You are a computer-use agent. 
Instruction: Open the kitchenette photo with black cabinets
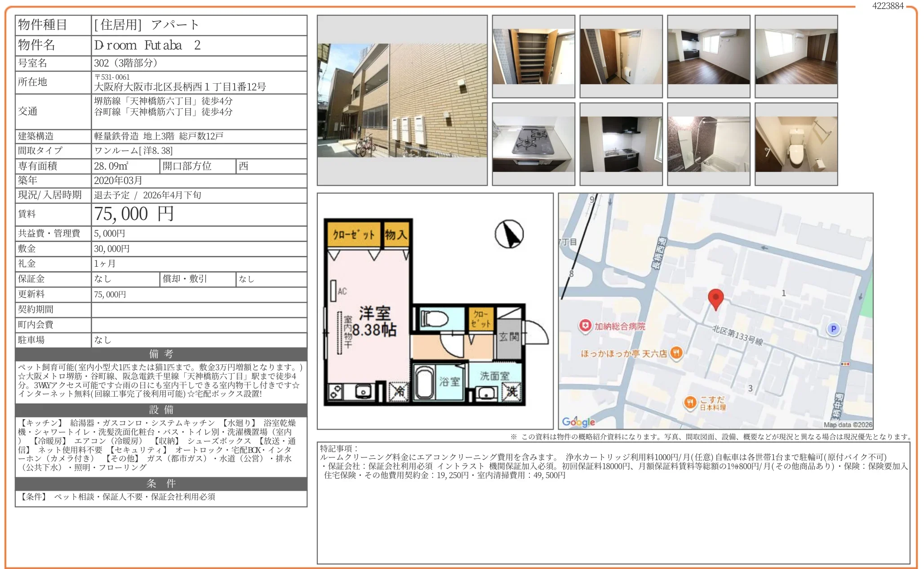[621, 144]
